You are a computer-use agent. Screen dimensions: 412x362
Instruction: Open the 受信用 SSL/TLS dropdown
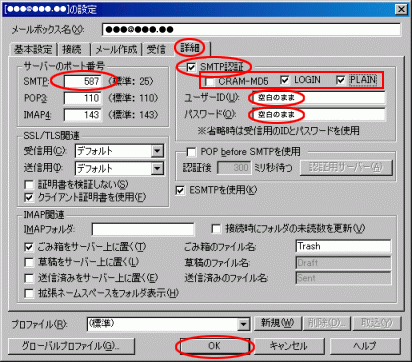tap(157, 151)
